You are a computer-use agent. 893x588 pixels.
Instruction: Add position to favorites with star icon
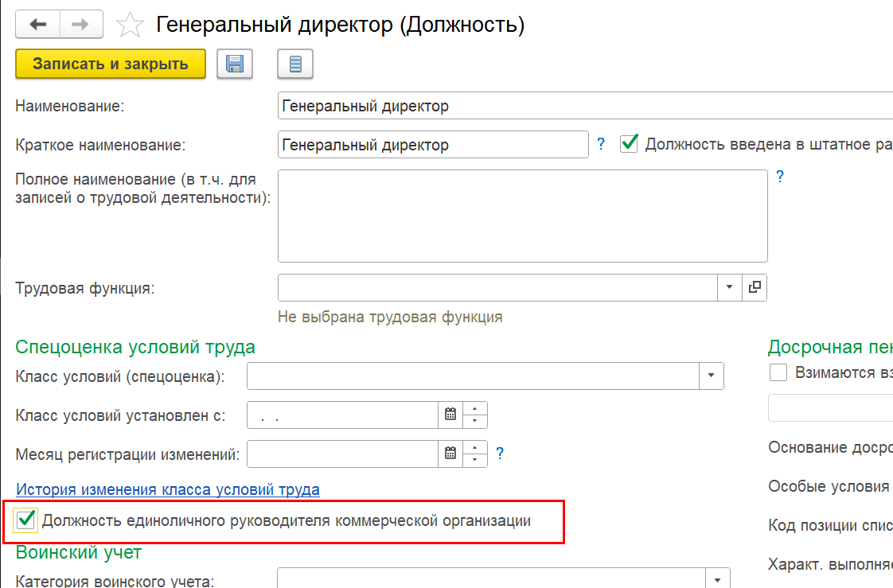(x=129, y=25)
